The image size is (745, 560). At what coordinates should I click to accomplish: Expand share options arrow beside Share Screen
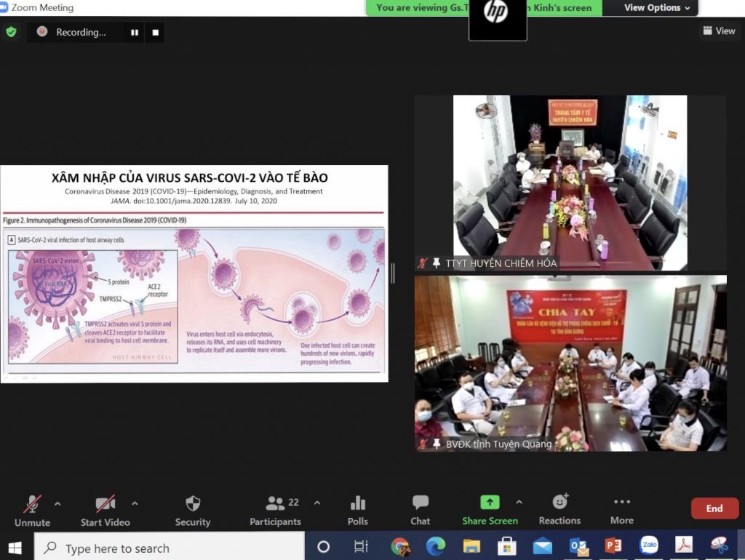click(519, 502)
